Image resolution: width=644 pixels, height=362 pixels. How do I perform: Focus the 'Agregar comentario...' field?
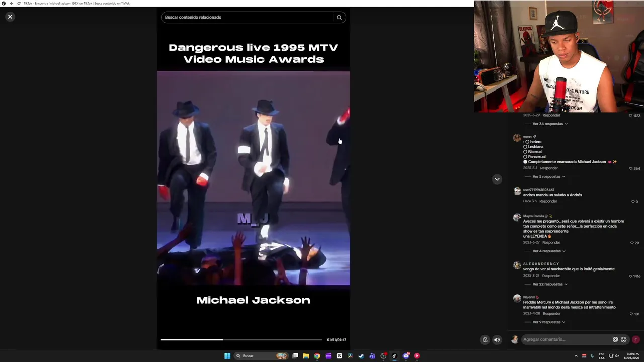pos(566,339)
